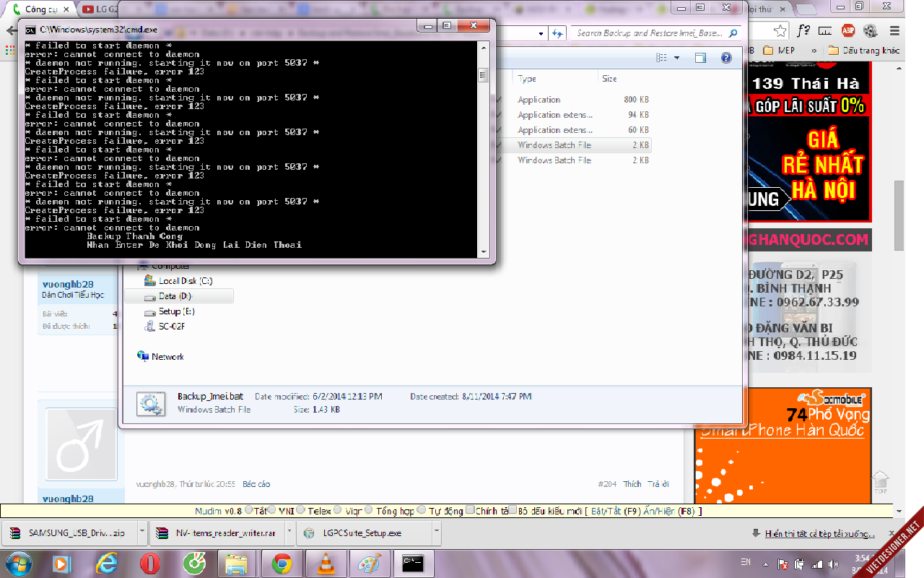Select Nudim Tắt radio option

(x=249, y=510)
